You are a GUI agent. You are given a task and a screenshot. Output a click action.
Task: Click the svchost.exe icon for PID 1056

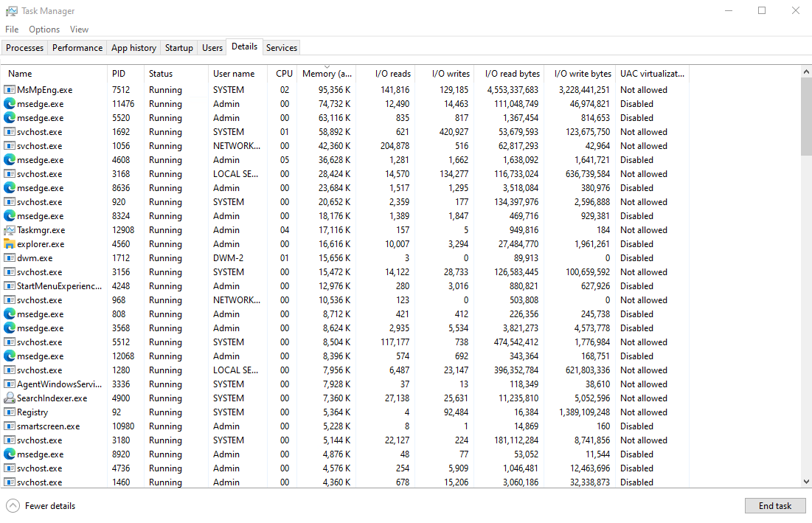pyautogui.click(x=10, y=145)
